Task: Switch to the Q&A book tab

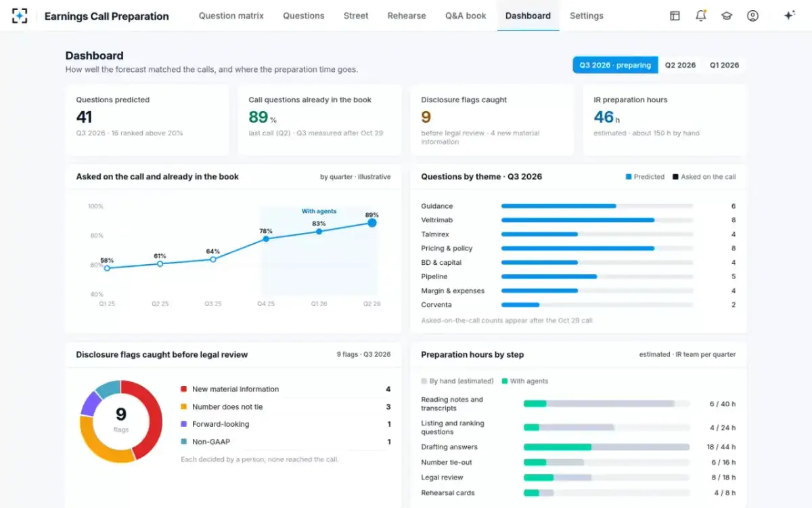Action: pyautogui.click(x=466, y=16)
